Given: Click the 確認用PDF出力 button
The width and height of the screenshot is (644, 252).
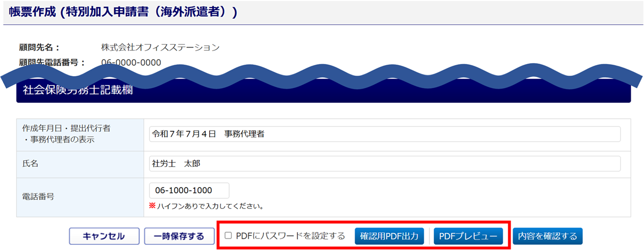Looking at the screenshot, I should pos(389,236).
